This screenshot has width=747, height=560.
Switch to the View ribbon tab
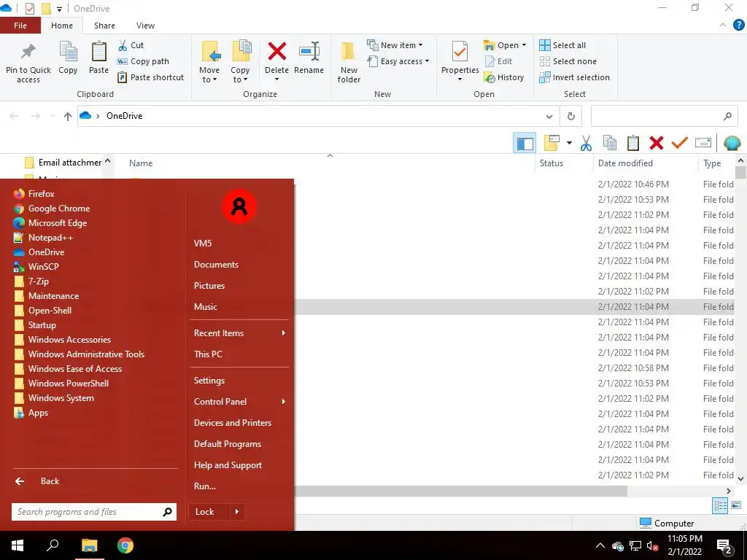point(145,26)
